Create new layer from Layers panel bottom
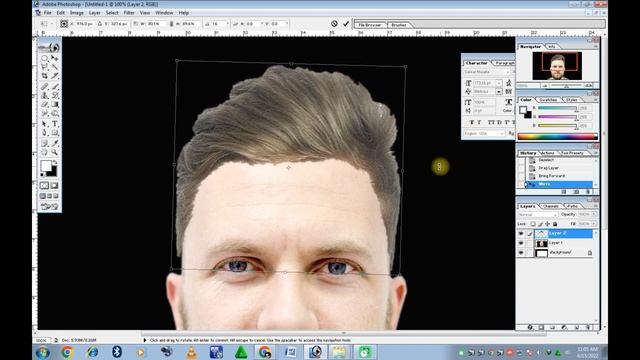Screen dimensions: 640x360 point(577,327)
